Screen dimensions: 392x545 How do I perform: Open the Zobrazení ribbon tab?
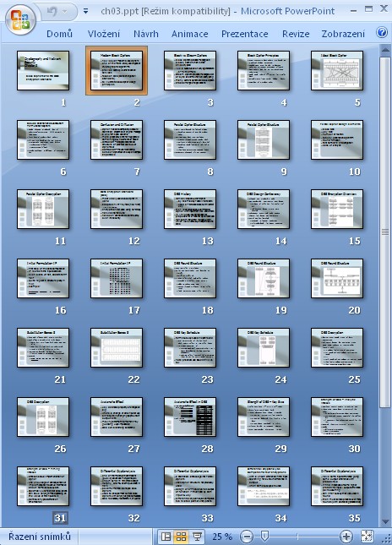[343, 34]
